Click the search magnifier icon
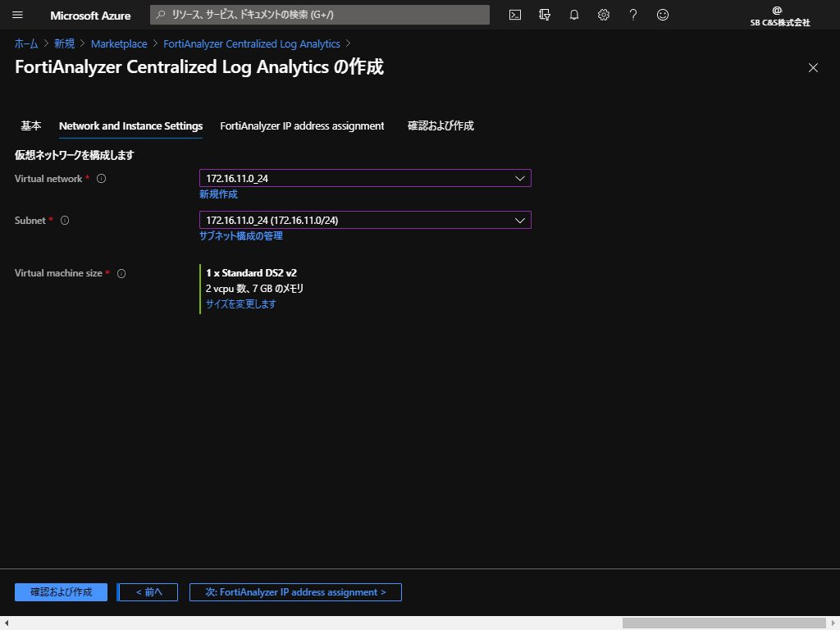Screen dimensions: 840x630 (160, 15)
